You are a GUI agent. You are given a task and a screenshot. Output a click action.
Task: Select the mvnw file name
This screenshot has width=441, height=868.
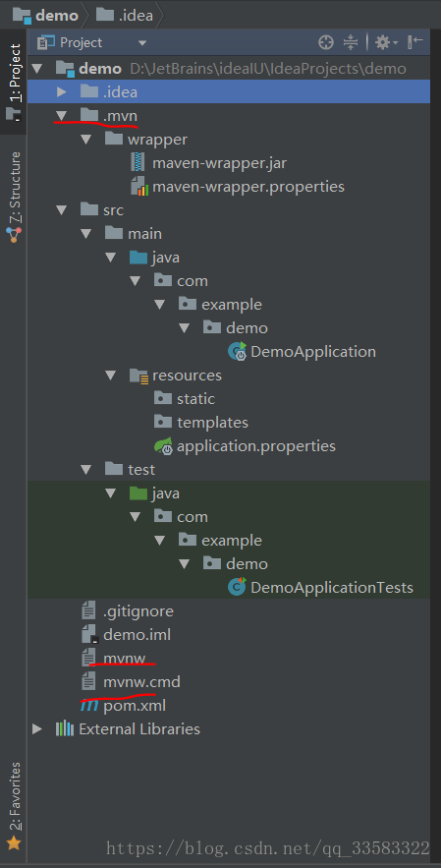pos(125,659)
